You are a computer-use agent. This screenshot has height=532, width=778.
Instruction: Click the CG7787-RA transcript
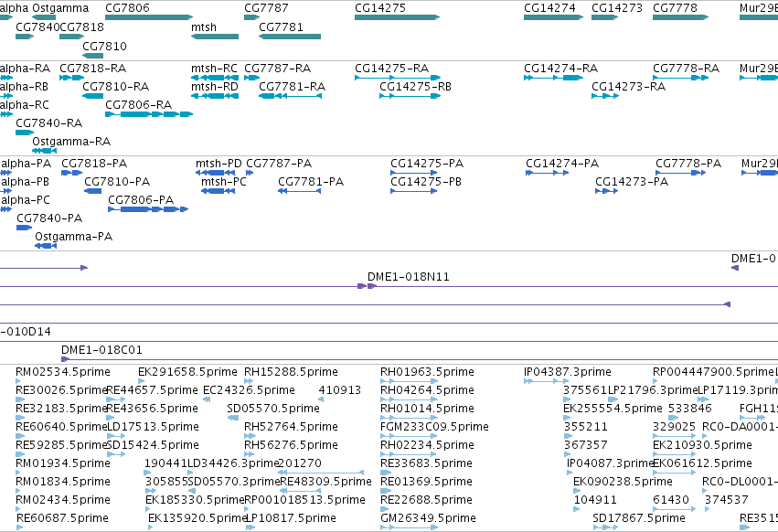click(x=252, y=78)
